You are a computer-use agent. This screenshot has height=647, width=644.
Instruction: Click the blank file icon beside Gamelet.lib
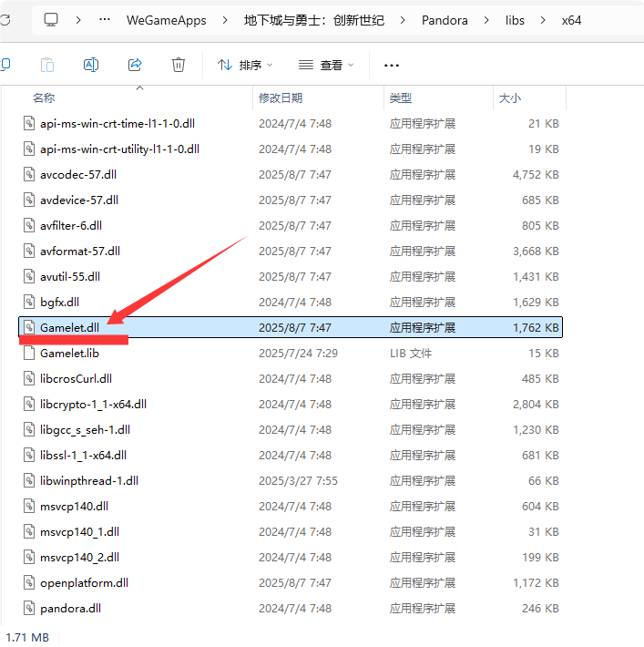point(29,354)
